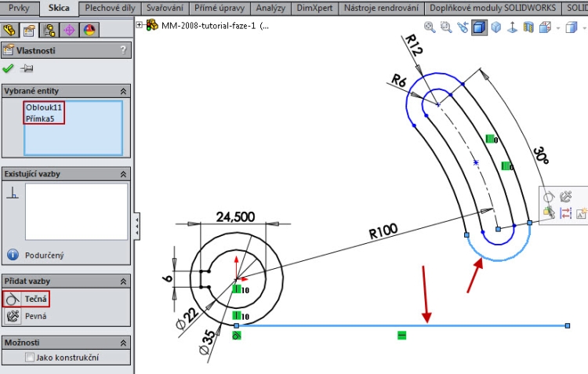Click the annotation icon in context popup

point(582,213)
